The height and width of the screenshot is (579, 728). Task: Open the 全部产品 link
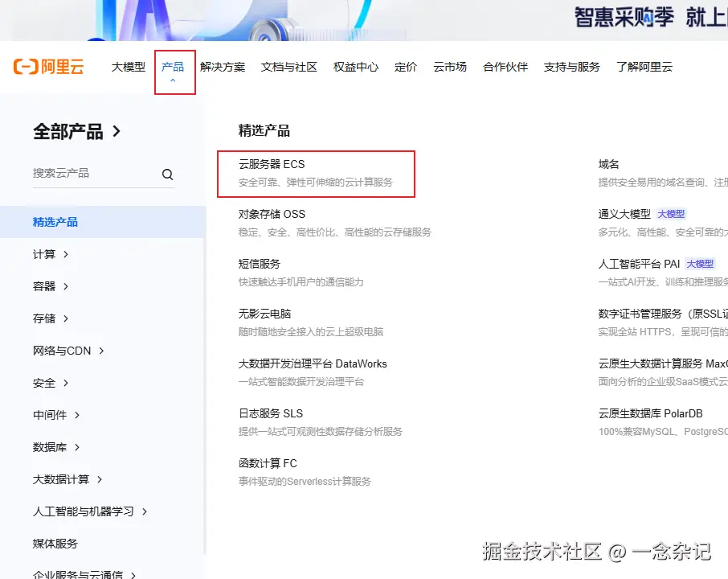(x=67, y=132)
